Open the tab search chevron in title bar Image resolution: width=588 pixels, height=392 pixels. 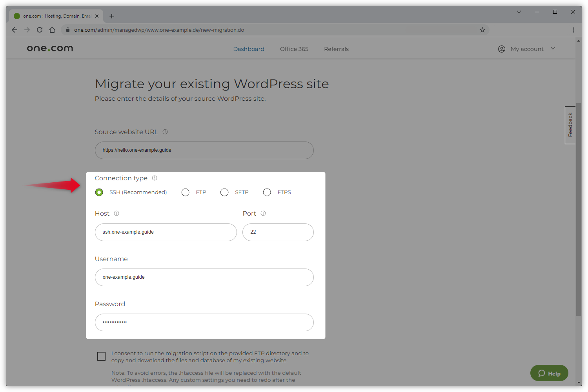click(519, 12)
